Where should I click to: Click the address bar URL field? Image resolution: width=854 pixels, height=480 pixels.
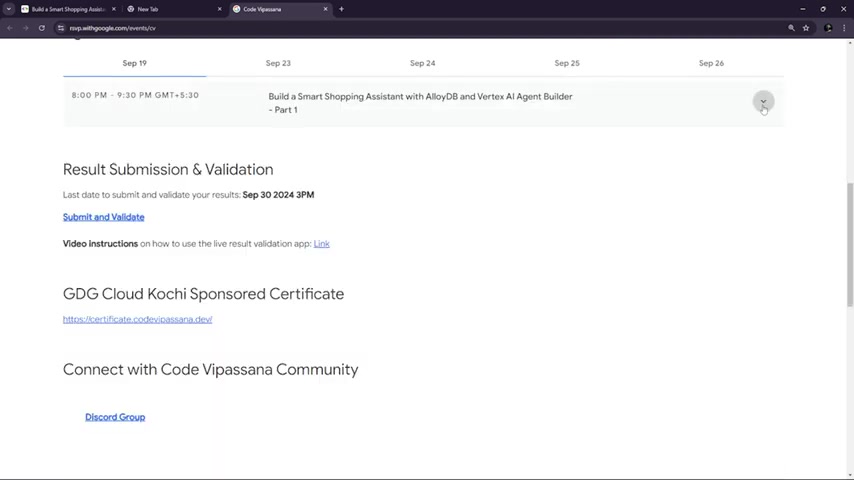[x=425, y=28]
